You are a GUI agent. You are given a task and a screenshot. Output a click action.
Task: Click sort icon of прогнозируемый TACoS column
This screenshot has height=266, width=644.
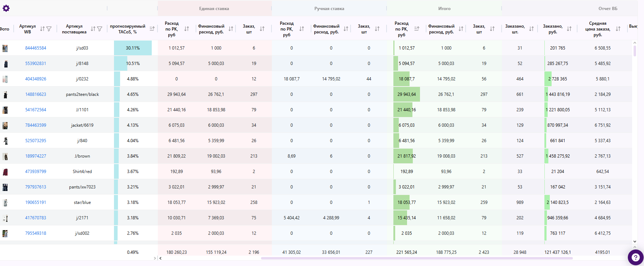152,29
